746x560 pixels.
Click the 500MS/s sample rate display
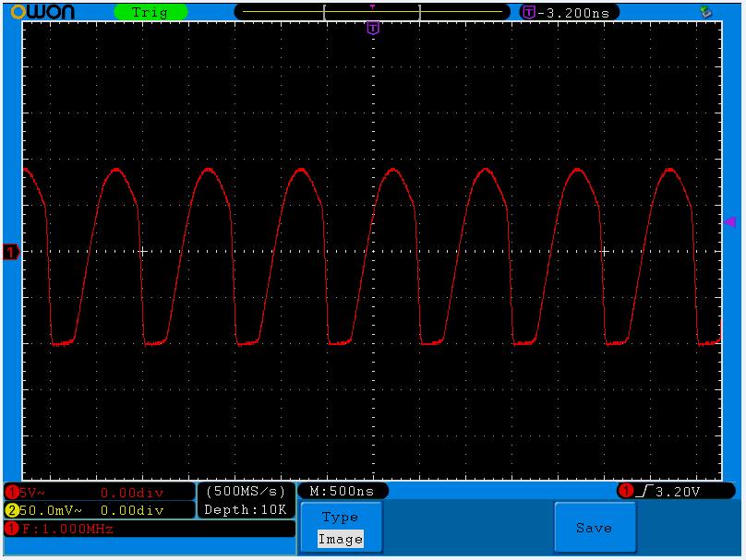[247, 492]
